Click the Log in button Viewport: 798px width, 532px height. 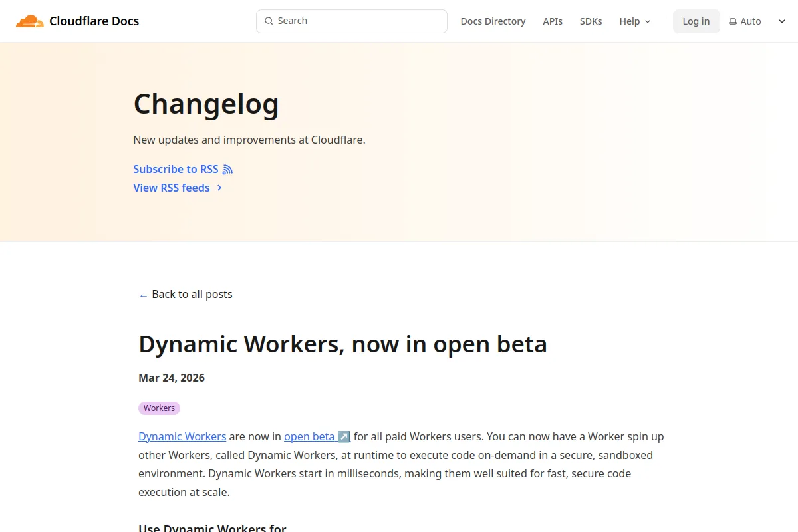696,21
